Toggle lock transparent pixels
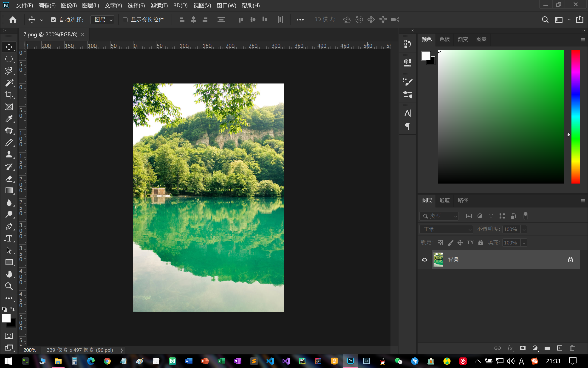 tap(440, 243)
